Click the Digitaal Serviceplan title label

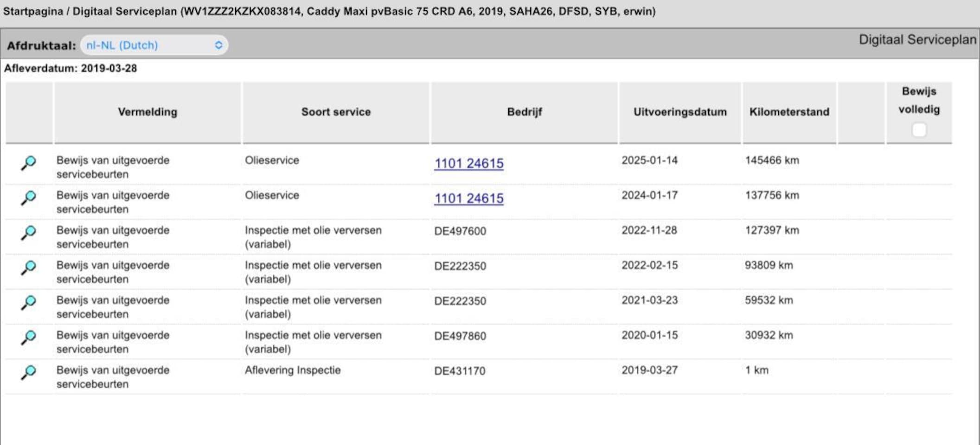917,40
